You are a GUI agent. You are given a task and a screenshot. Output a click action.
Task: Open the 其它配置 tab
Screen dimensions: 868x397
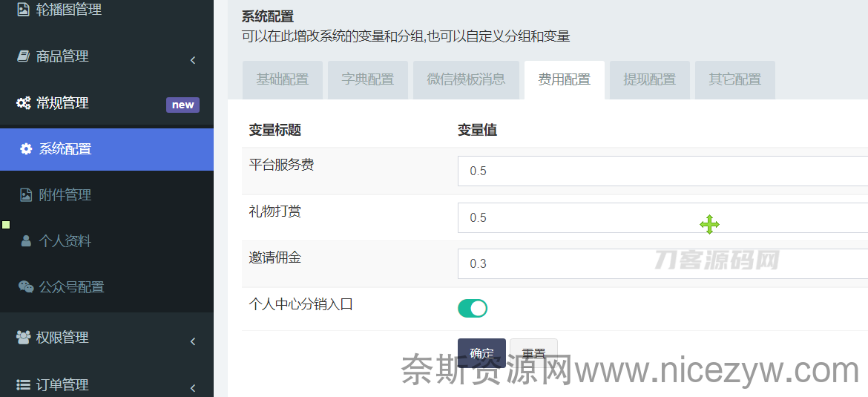tap(735, 79)
